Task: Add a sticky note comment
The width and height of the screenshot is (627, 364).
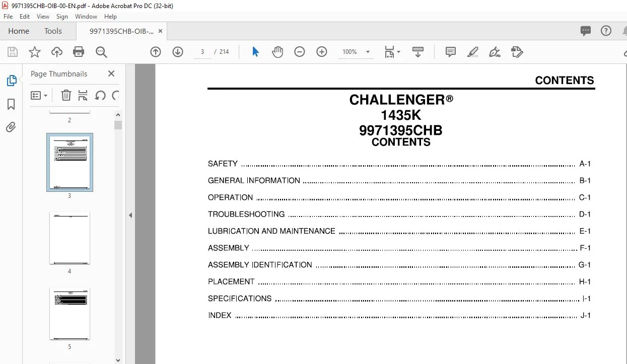Action: click(451, 52)
